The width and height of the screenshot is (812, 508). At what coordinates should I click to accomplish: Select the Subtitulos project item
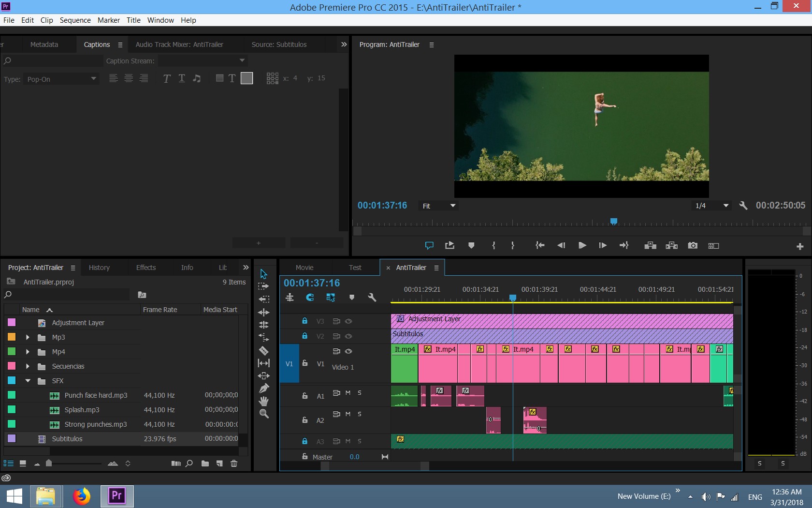click(x=67, y=439)
